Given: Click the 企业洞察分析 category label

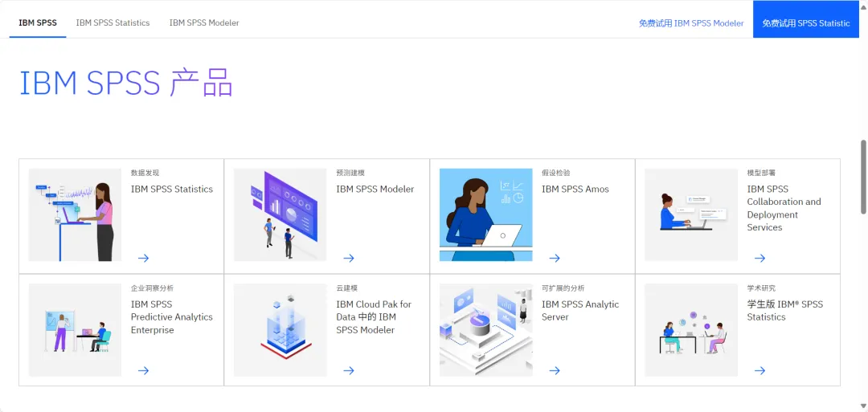Looking at the screenshot, I should [152, 288].
